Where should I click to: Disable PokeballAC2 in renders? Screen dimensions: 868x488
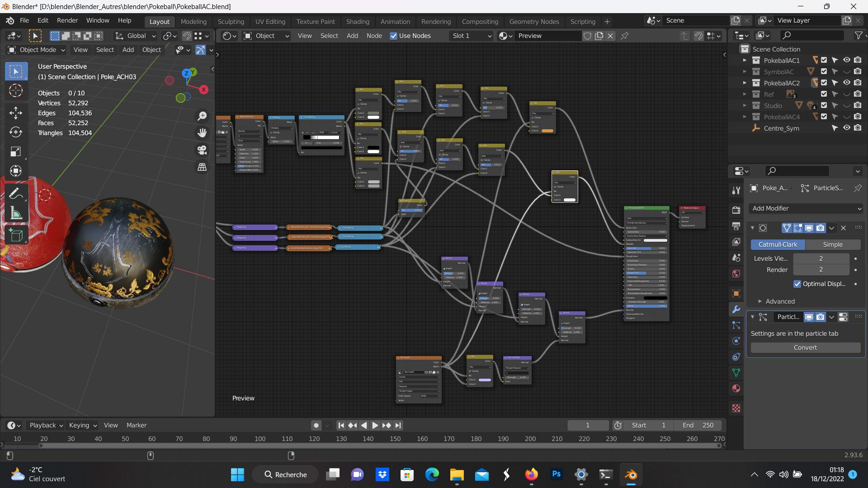tap(858, 83)
